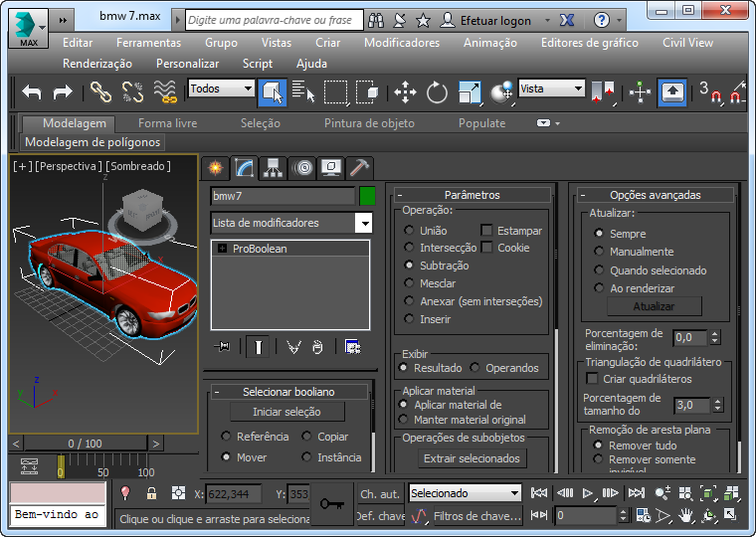Image resolution: width=756 pixels, height=537 pixels.
Task: Click the Undo arrow in the toolbar
Action: click(x=32, y=92)
